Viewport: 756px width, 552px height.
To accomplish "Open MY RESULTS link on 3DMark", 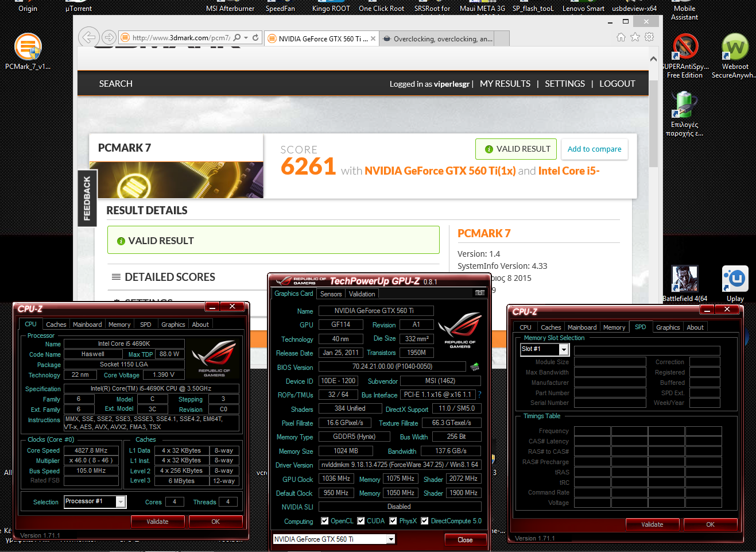I will click(x=505, y=84).
